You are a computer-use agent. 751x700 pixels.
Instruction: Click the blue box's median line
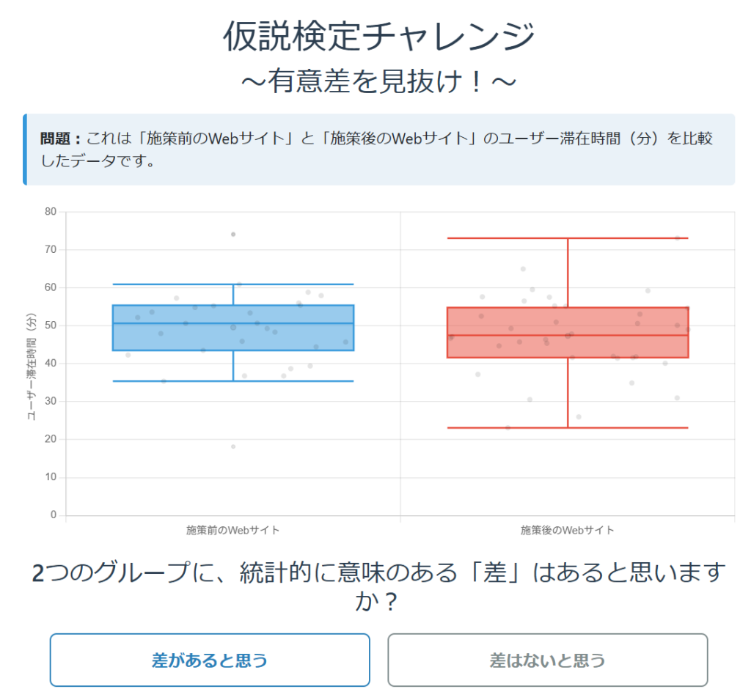[x=233, y=323]
